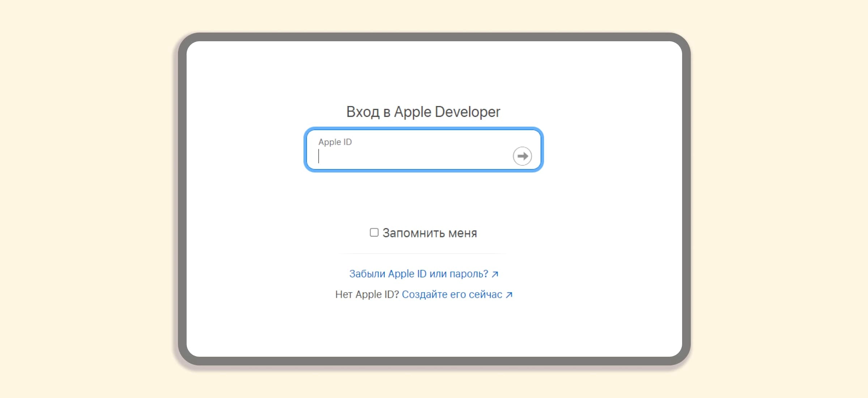This screenshot has height=398, width=868.
Task: Open "Создайте его сейчас" link
Action: point(457,295)
